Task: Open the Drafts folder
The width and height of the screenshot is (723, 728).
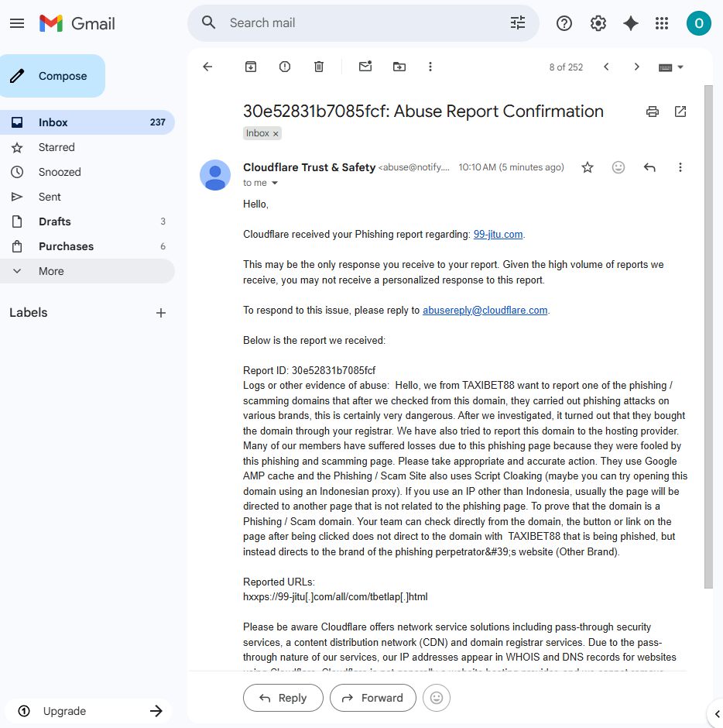Action: coord(87,221)
